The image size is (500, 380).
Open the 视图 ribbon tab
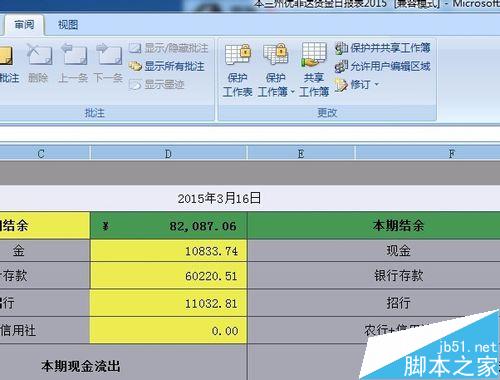[x=68, y=25]
